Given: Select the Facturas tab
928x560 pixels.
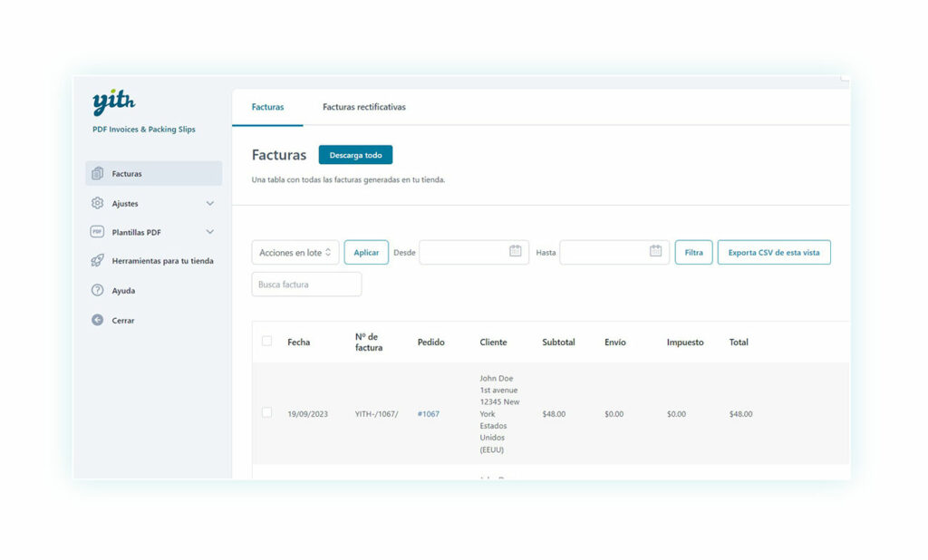Looking at the screenshot, I should tap(267, 106).
